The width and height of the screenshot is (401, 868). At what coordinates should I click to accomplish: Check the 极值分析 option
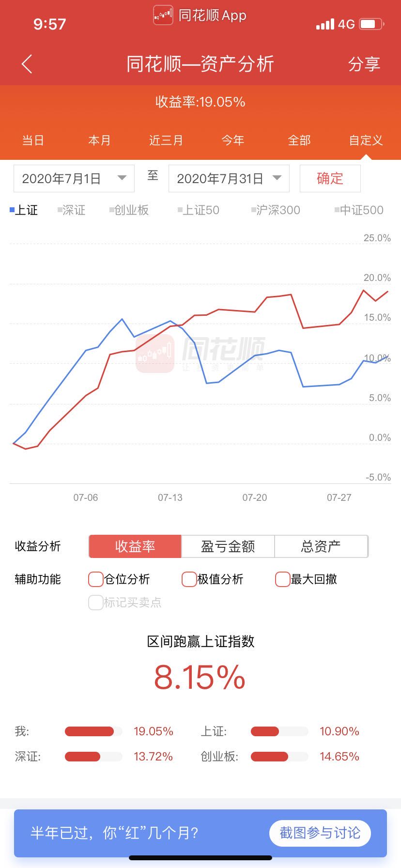coord(189,579)
